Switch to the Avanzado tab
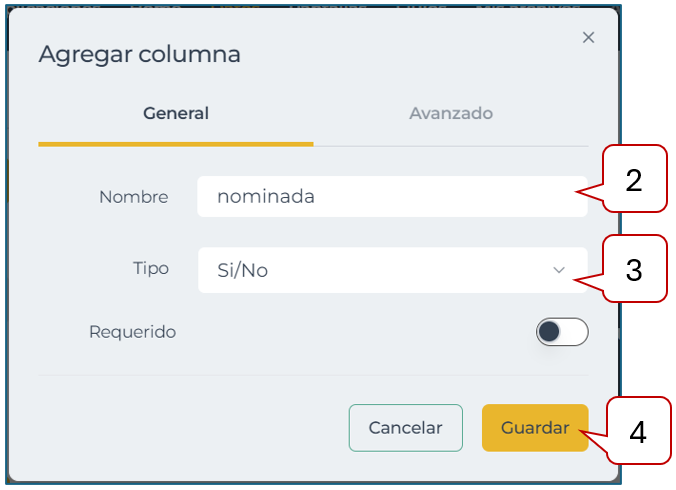This screenshot has width=676, height=490. point(450,114)
